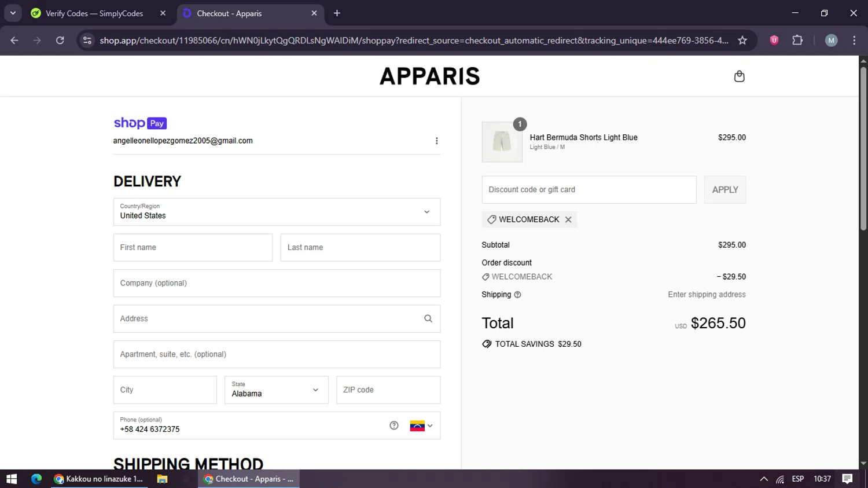Click the total amount $265.50

point(718,323)
